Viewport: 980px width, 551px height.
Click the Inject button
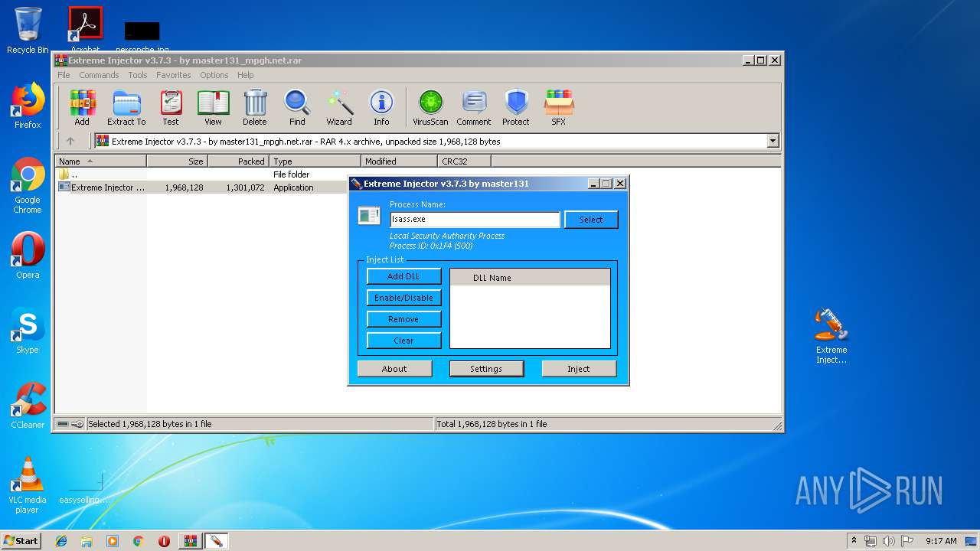pos(579,369)
